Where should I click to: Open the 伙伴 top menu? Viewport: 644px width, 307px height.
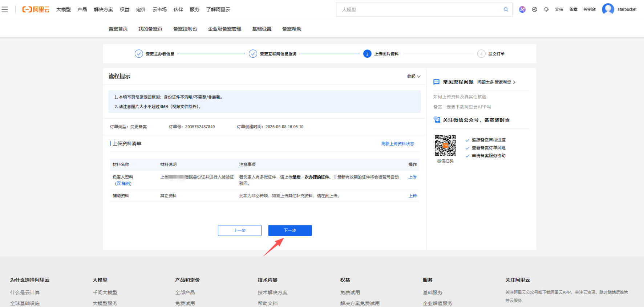(x=178, y=9)
